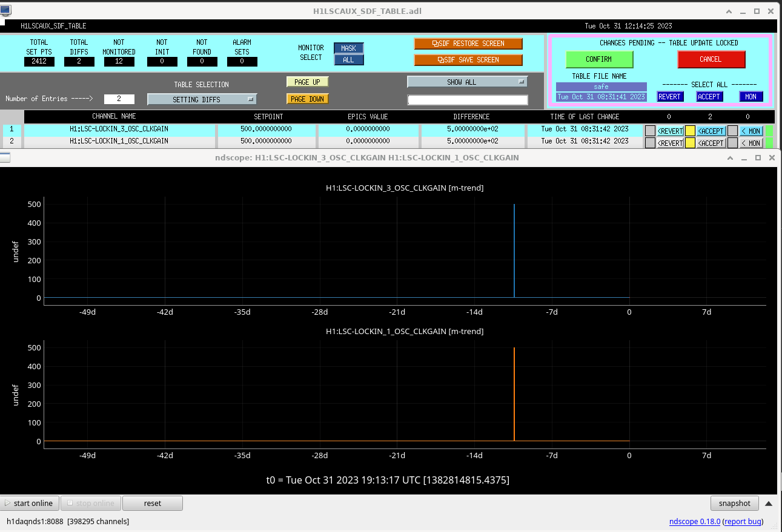
Task: Click the triangle arrow next to the snapshot button
Action: pyautogui.click(x=768, y=504)
